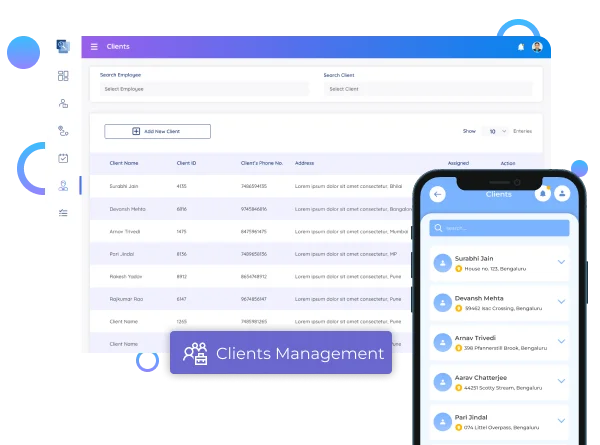
Task: Click the Add New Client button
Action: coord(157,131)
